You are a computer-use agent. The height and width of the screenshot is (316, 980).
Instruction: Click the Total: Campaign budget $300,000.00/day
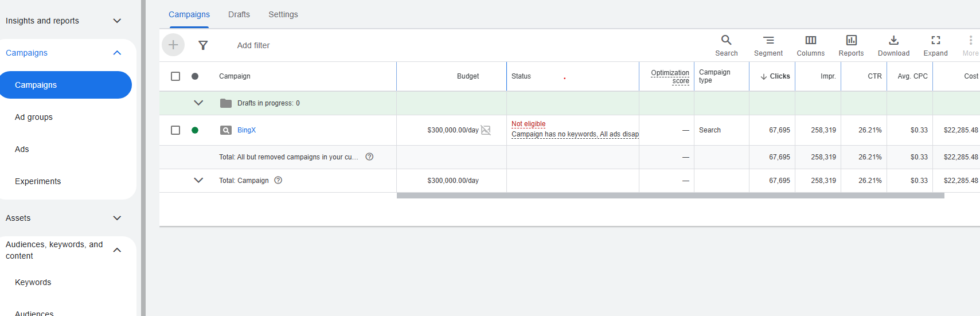[x=453, y=180]
